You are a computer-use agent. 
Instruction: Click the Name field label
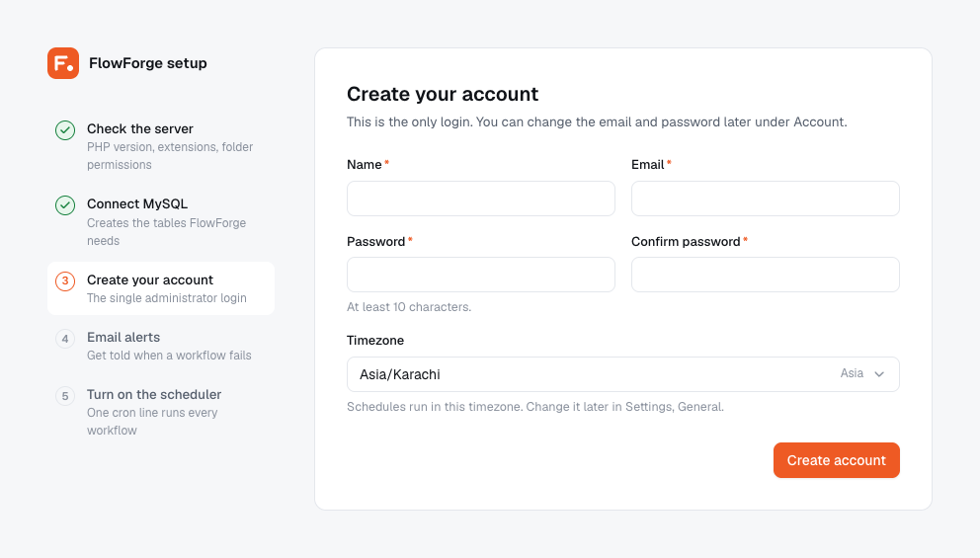point(365,164)
